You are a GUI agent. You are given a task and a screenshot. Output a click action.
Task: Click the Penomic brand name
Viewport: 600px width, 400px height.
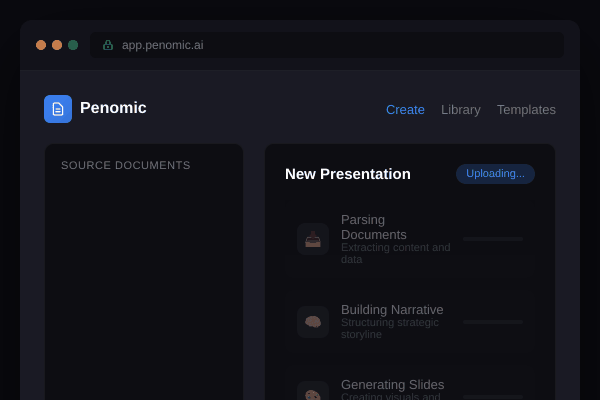coord(113,108)
